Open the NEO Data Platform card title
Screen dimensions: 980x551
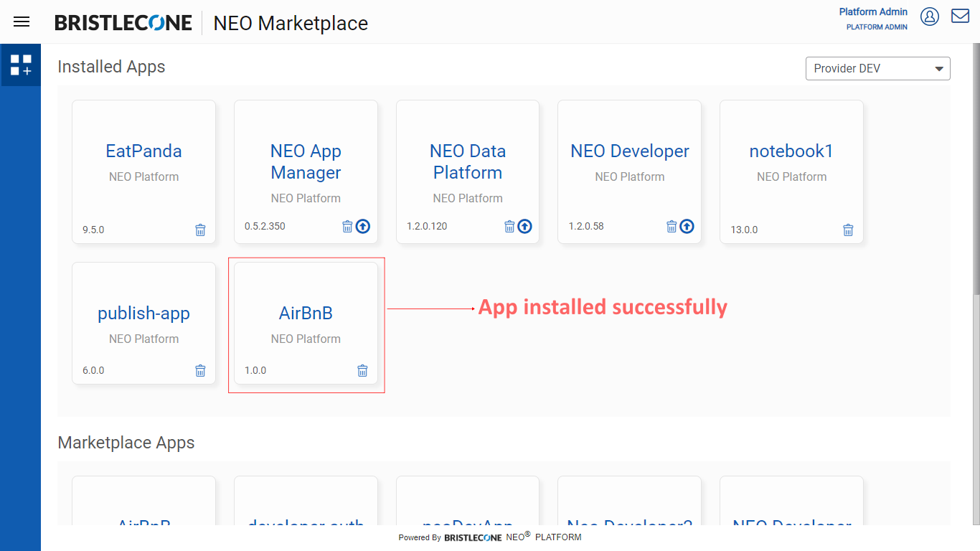tap(468, 161)
